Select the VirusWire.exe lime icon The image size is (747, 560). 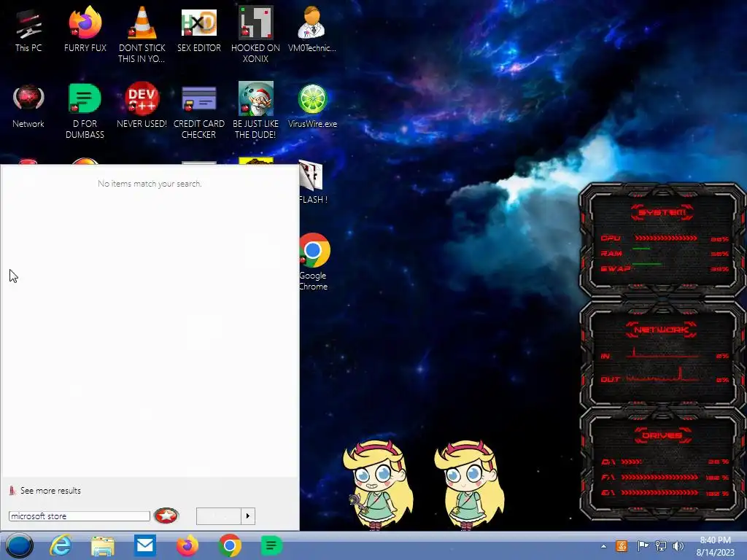[312, 106]
